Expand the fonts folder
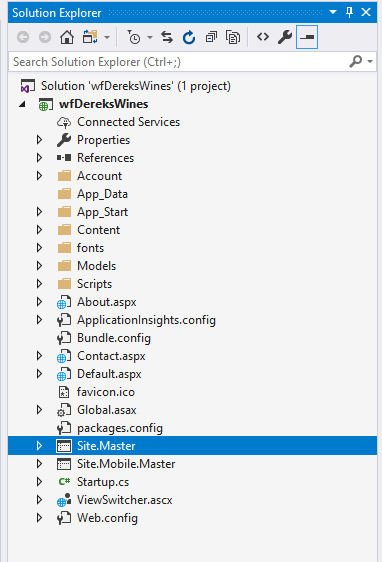The height and width of the screenshot is (562, 382). (x=39, y=248)
